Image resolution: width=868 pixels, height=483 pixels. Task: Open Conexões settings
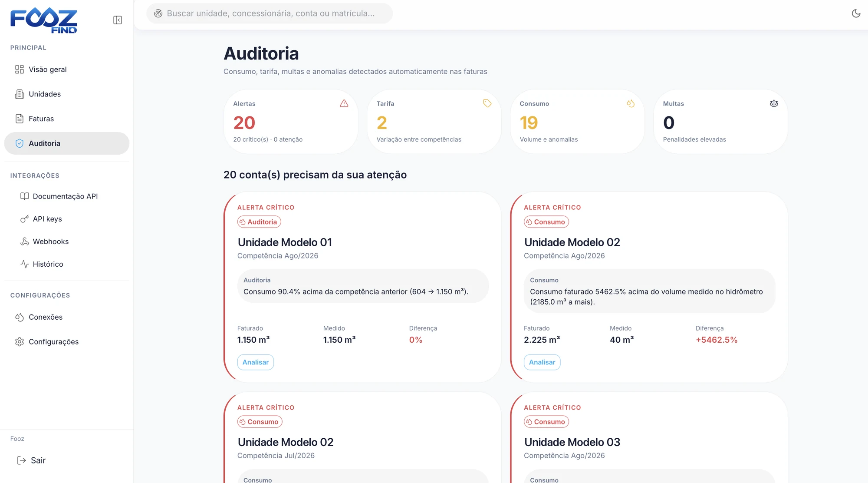[x=67, y=317]
